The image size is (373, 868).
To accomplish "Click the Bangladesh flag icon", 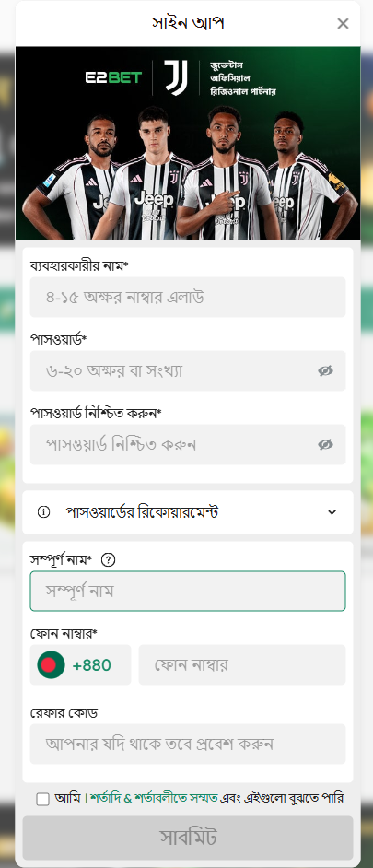I will point(51,665).
